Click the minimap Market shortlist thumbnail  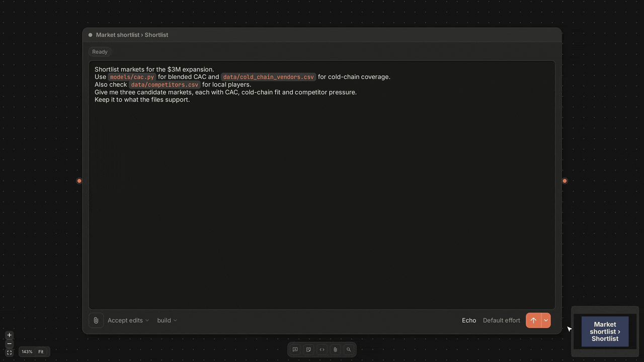point(605,331)
